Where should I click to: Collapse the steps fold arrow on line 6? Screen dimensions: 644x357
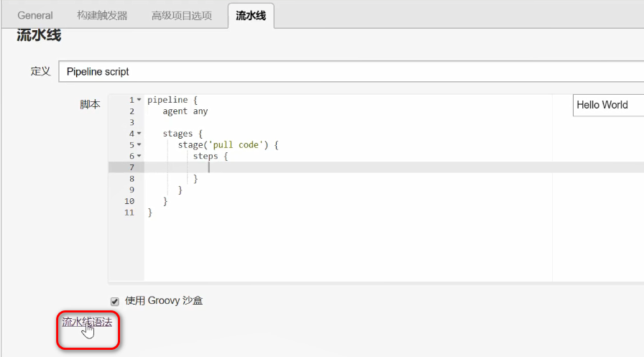coord(139,156)
